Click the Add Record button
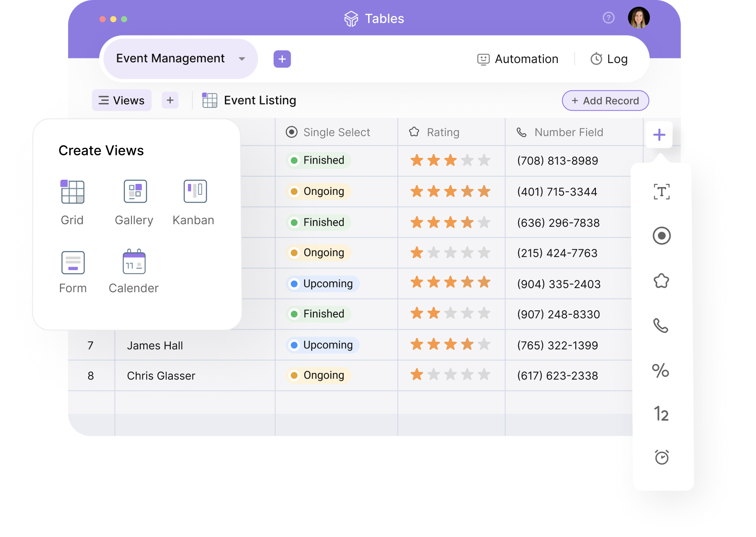756x537 pixels. click(x=605, y=100)
